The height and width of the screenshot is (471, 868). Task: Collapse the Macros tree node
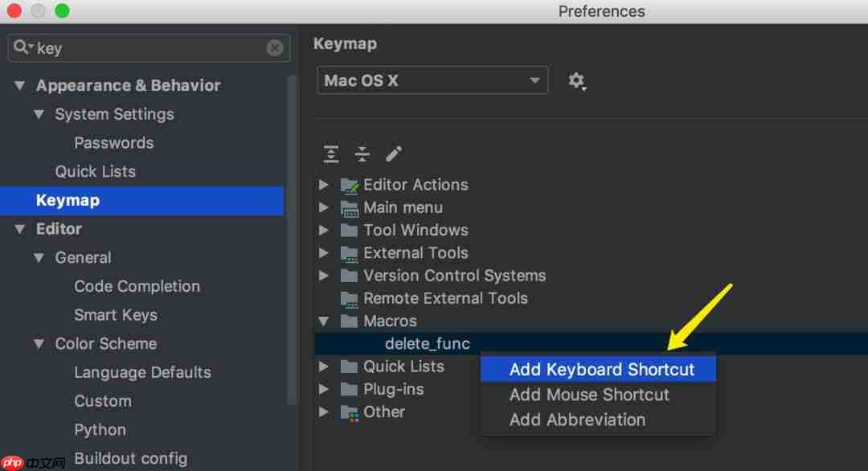coord(324,321)
